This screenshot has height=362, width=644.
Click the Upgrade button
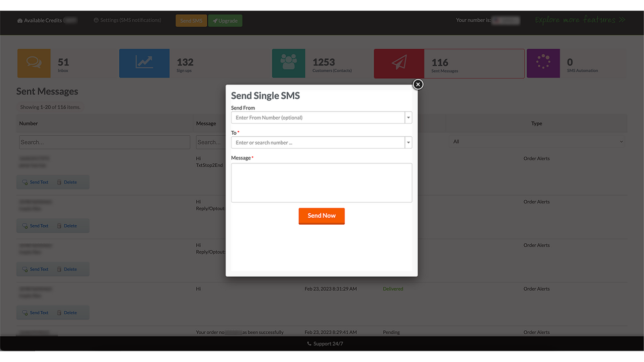coord(225,21)
